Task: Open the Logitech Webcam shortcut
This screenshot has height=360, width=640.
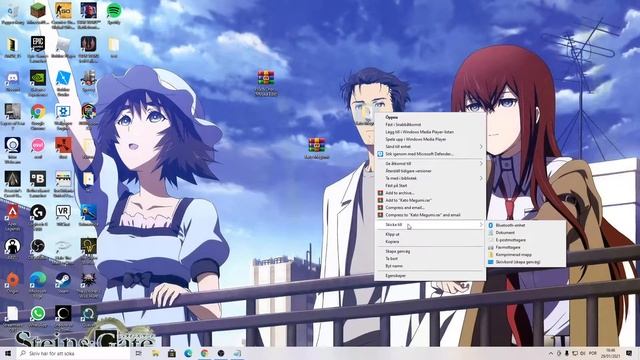Action: (x=13, y=150)
